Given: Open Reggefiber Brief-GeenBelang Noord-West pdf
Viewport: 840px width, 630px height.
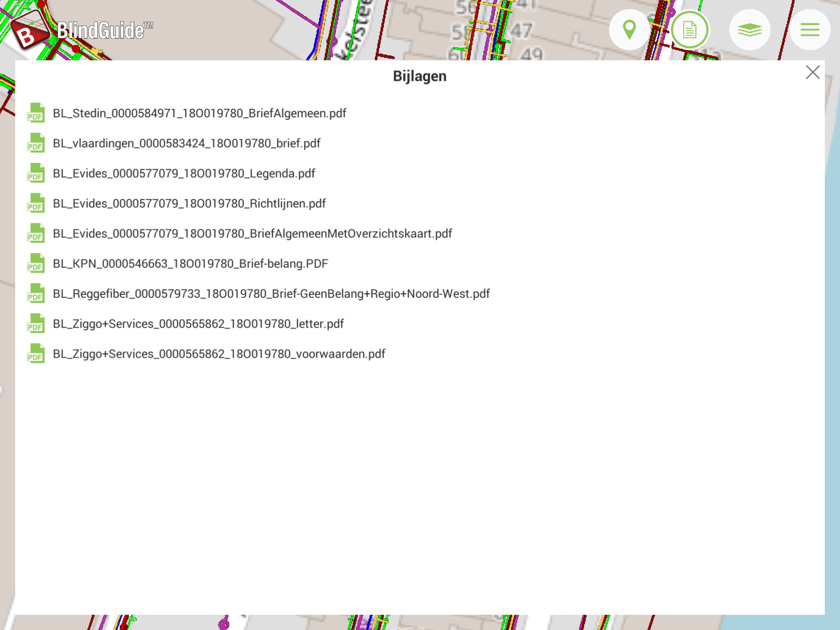Looking at the screenshot, I should [271, 293].
